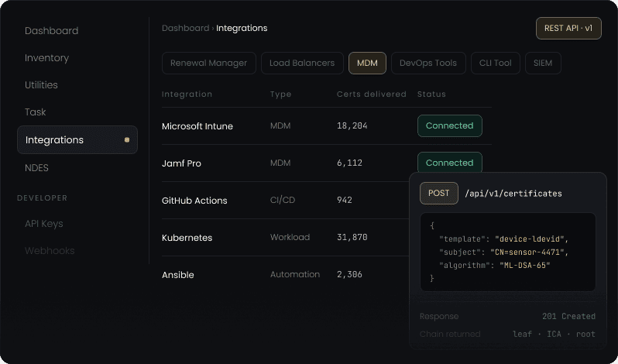Click Connected badge for Jamf Pro
This screenshot has width=618, height=364.
[449, 163]
